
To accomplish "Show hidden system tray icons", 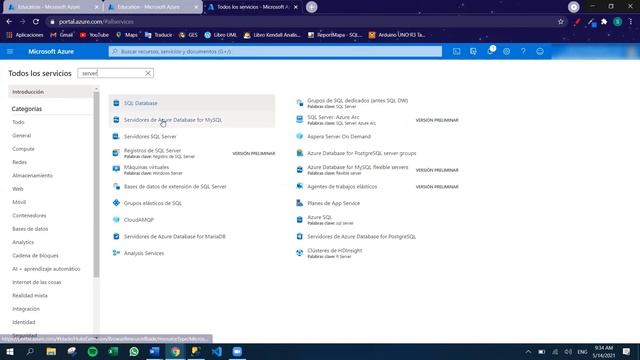I will point(528,351).
